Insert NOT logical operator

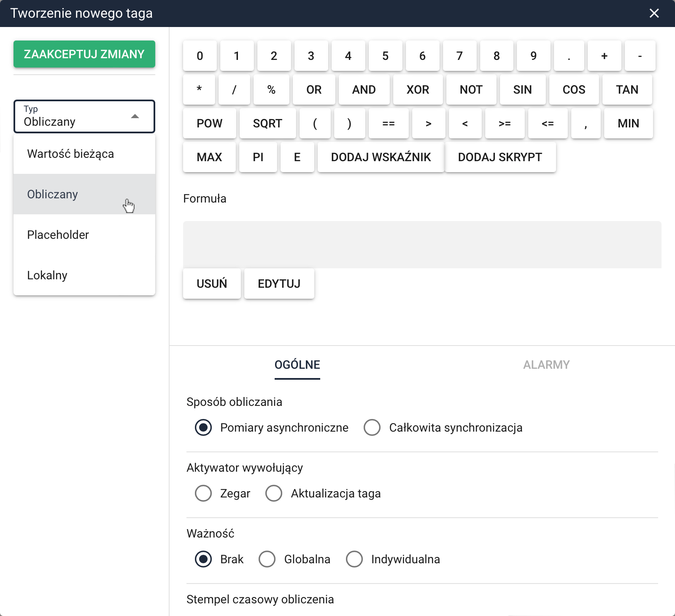[x=471, y=89]
